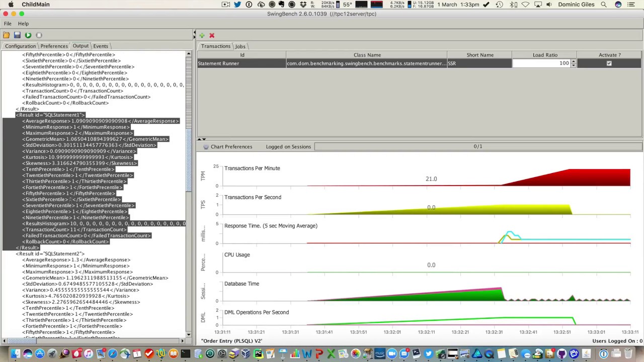Start the benchmark with the green play icon

point(28,35)
